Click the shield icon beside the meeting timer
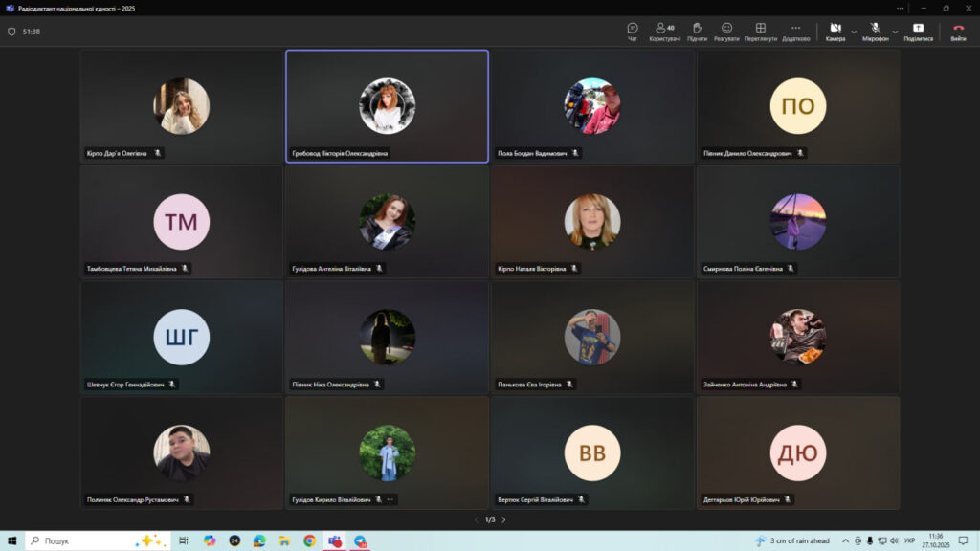The height and width of the screenshot is (551, 980). point(11,32)
